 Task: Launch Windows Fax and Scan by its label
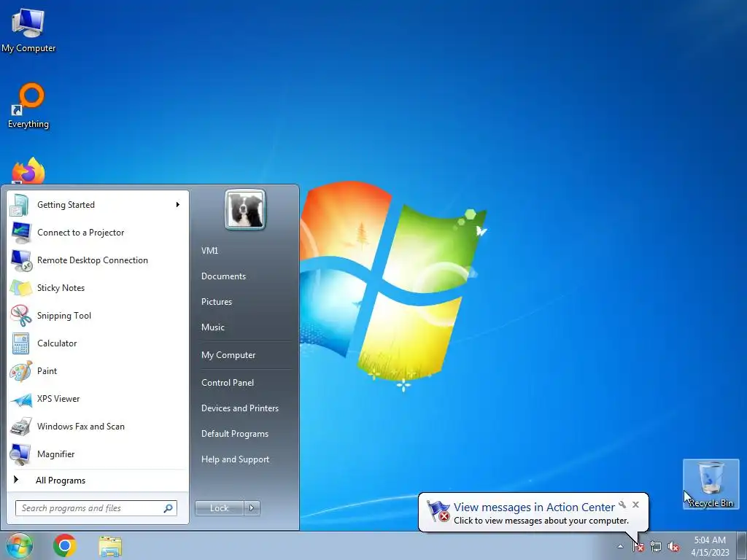click(x=81, y=427)
